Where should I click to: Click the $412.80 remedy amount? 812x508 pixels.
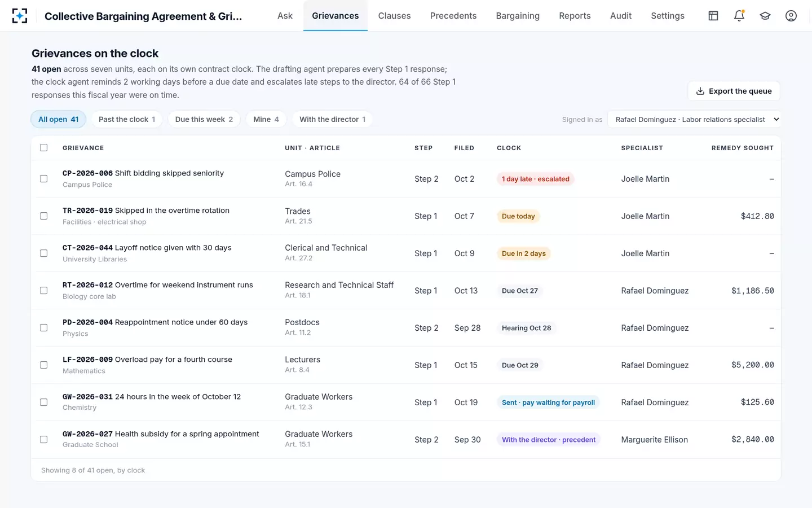point(757,216)
